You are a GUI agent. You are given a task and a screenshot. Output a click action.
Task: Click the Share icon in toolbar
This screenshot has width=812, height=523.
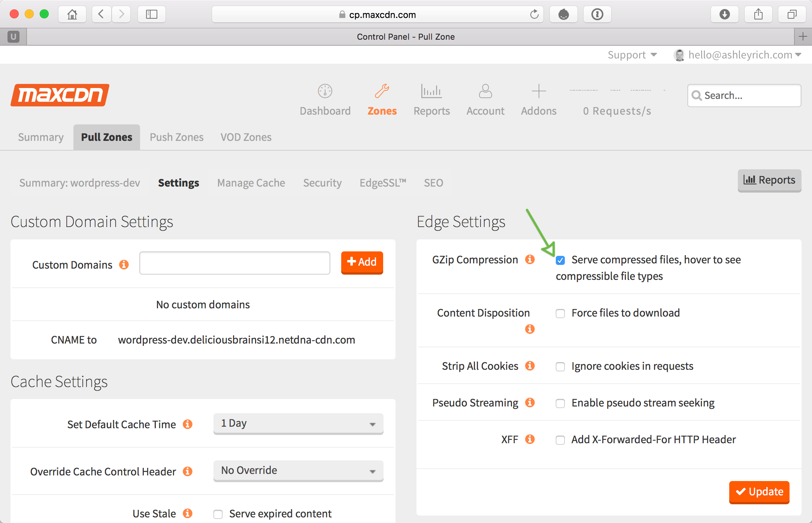tap(758, 14)
